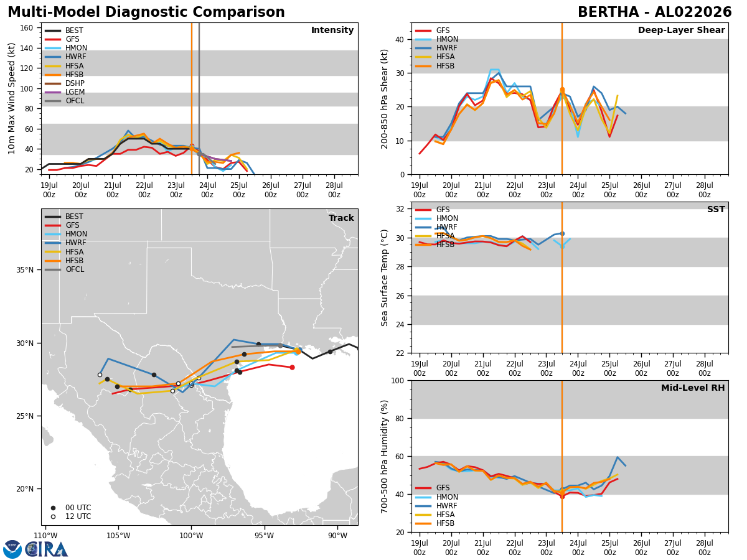Click the OFCL legend entry in Intensity panel

pyautogui.click(x=64, y=101)
